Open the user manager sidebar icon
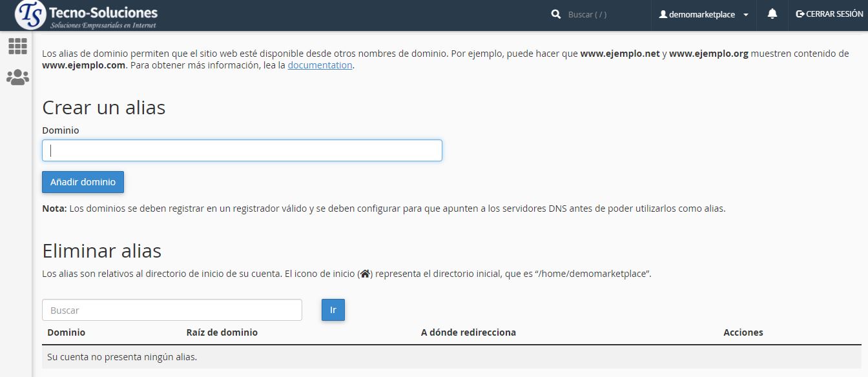The width and height of the screenshot is (868, 377). 17,77
